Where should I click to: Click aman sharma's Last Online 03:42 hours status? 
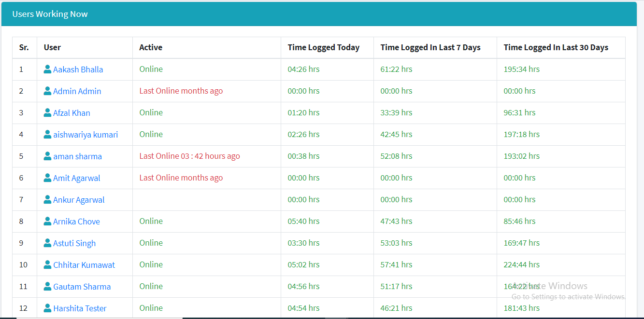tap(189, 156)
